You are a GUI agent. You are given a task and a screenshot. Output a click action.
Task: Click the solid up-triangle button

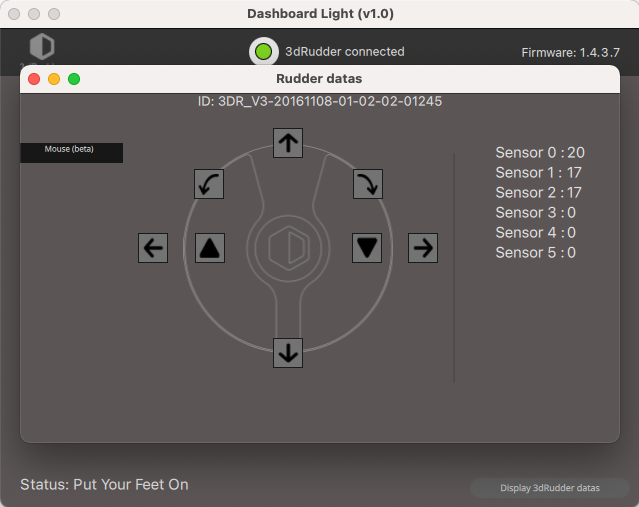[210, 248]
